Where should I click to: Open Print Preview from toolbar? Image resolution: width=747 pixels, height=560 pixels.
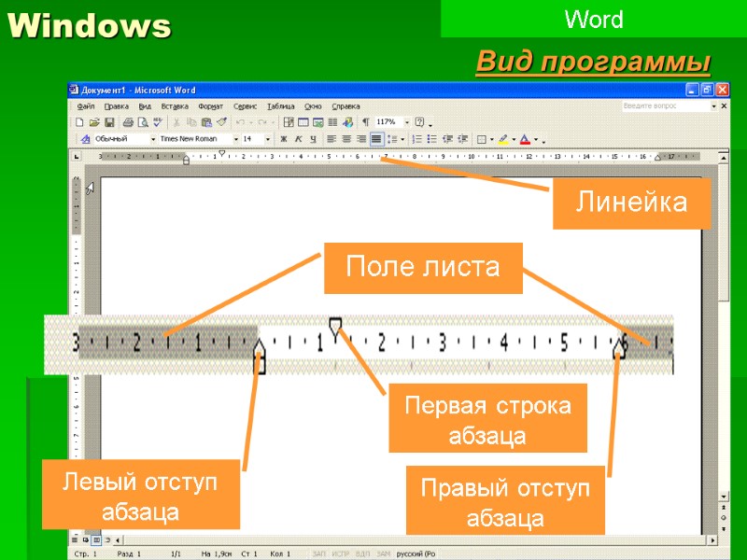tap(143, 122)
